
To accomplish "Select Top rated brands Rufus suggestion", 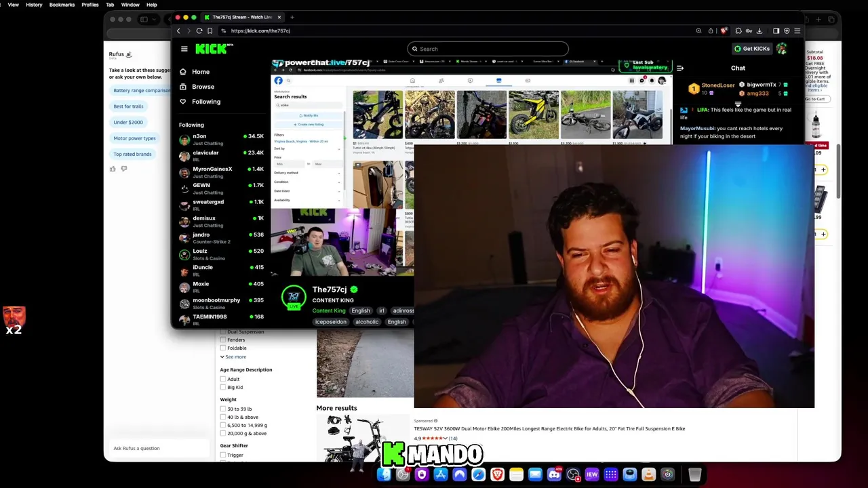I will (x=132, y=154).
